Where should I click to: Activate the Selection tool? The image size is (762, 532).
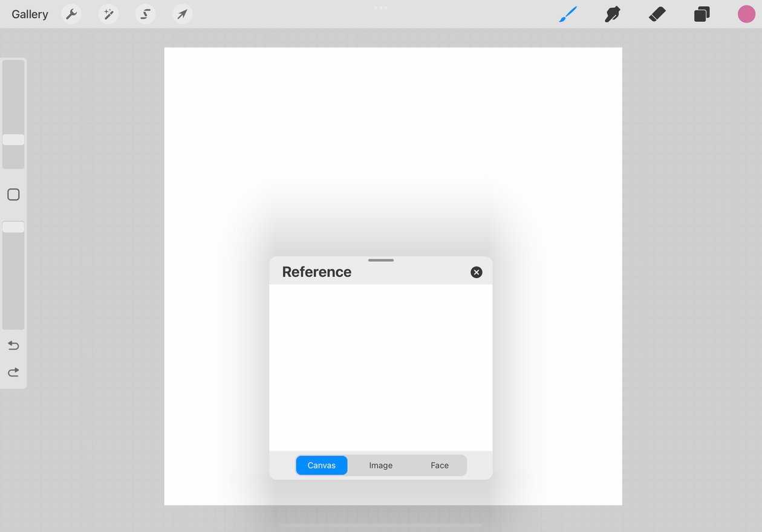tap(145, 14)
